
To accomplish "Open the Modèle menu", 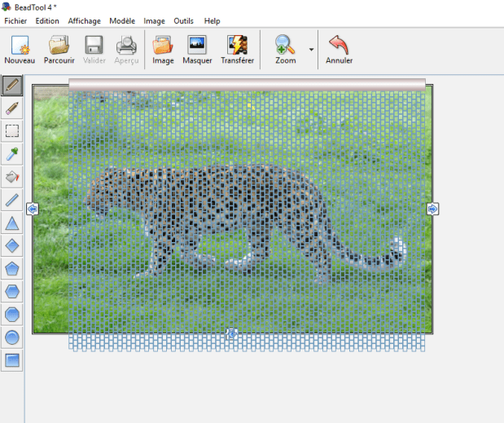I will click(x=122, y=20).
